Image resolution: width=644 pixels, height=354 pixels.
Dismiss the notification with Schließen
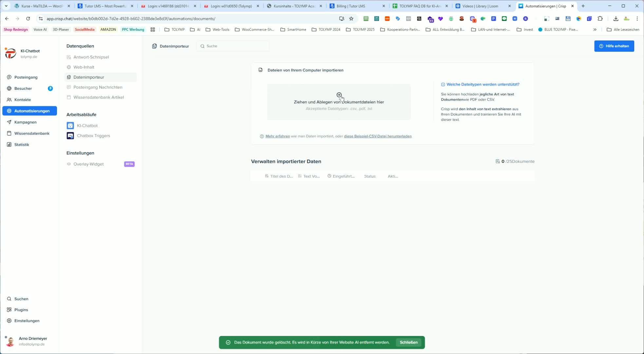tap(408, 342)
